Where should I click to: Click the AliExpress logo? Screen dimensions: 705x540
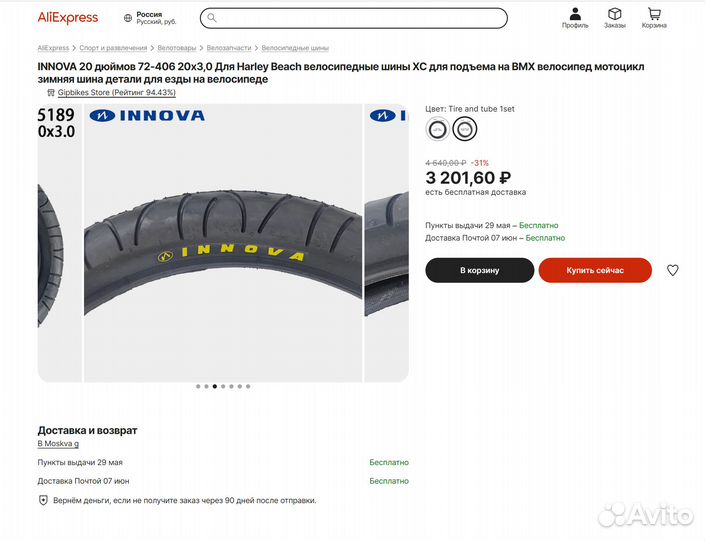pos(68,18)
